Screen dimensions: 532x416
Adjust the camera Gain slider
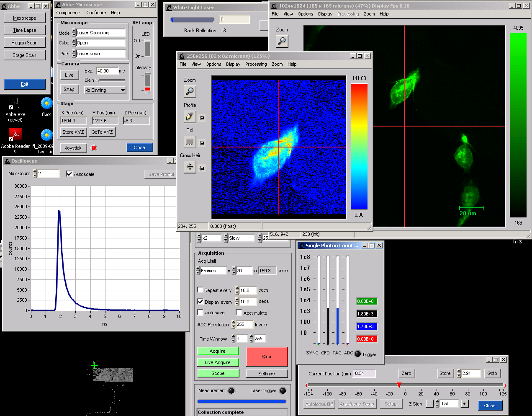coord(110,80)
